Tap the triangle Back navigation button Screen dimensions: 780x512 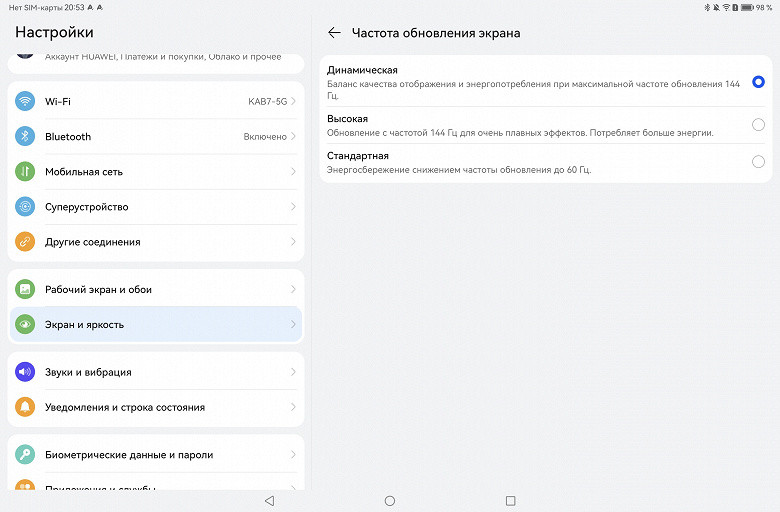tap(269, 500)
